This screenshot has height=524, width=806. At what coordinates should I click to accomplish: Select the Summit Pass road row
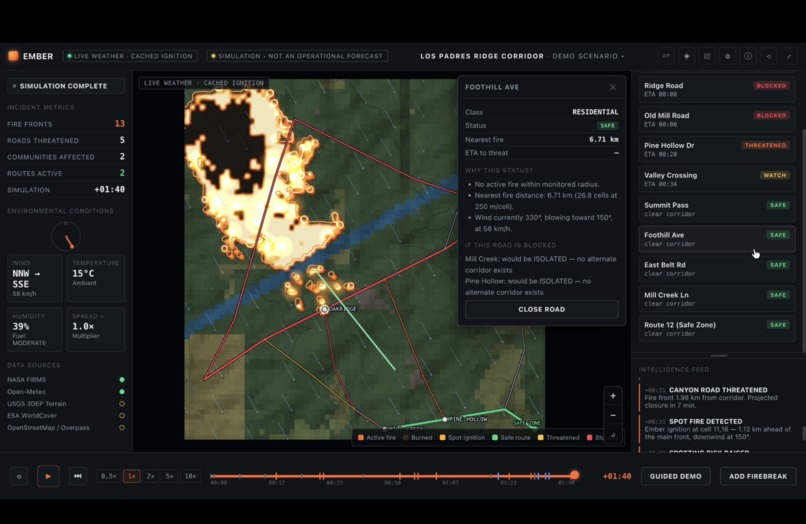pos(717,209)
